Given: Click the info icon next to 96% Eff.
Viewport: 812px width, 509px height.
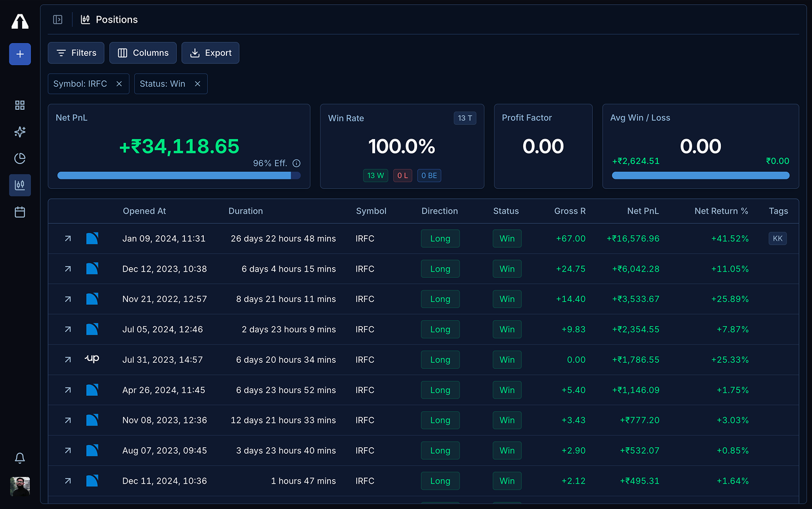Looking at the screenshot, I should point(297,163).
